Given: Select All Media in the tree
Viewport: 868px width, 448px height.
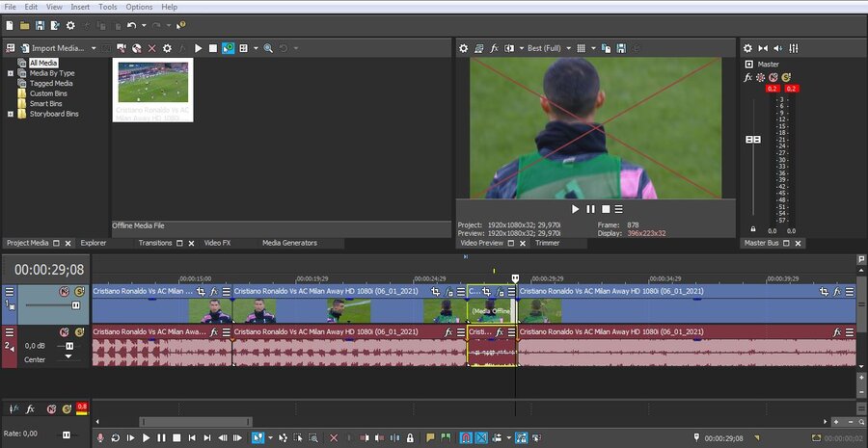Looking at the screenshot, I should pyautogui.click(x=43, y=63).
